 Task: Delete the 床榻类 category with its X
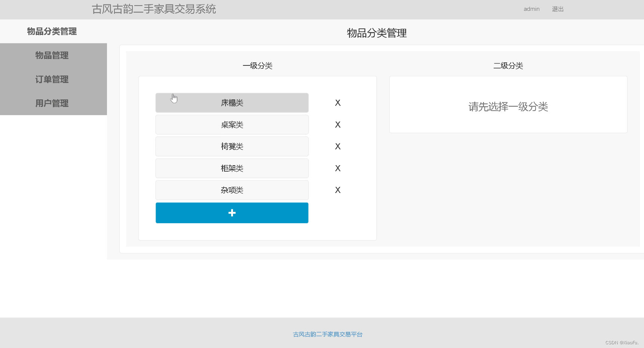tap(338, 103)
